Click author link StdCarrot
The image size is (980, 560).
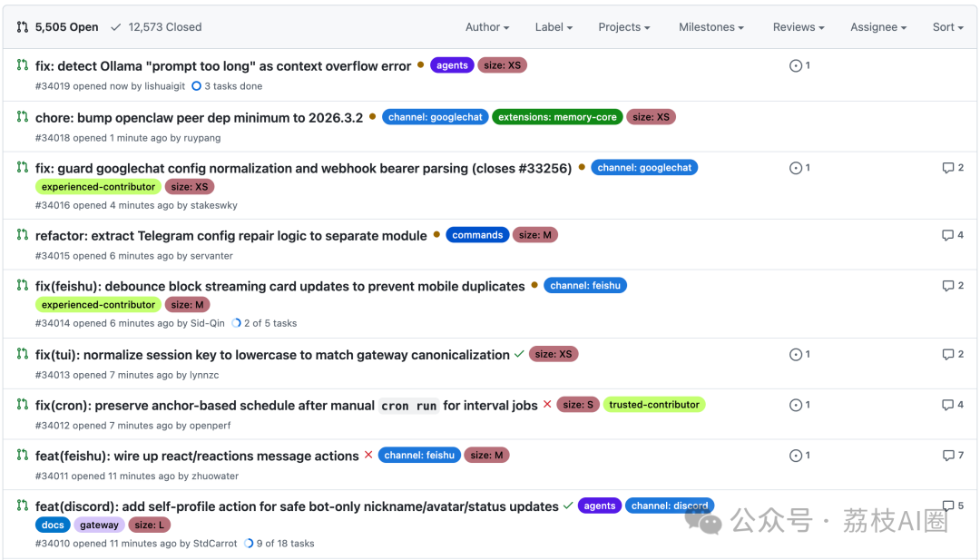[215, 544]
